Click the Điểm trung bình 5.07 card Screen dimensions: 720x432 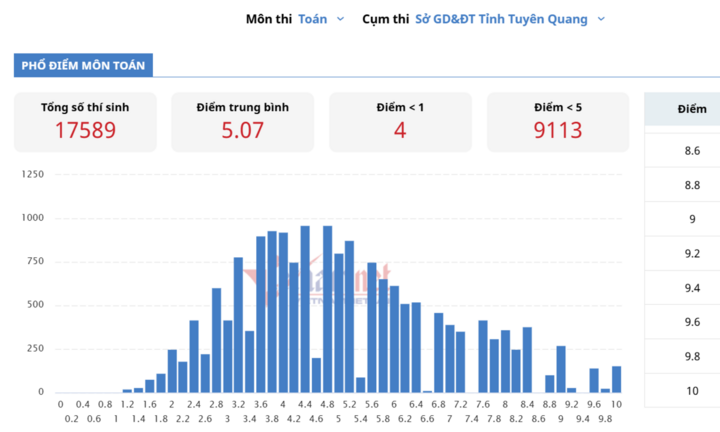click(x=242, y=122)
